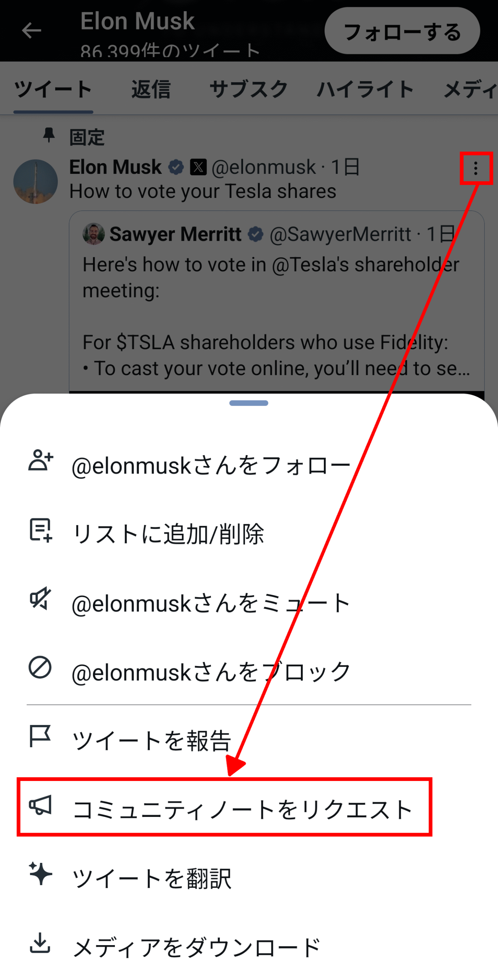Open the three-dot tweet options menu

(475, 168)
